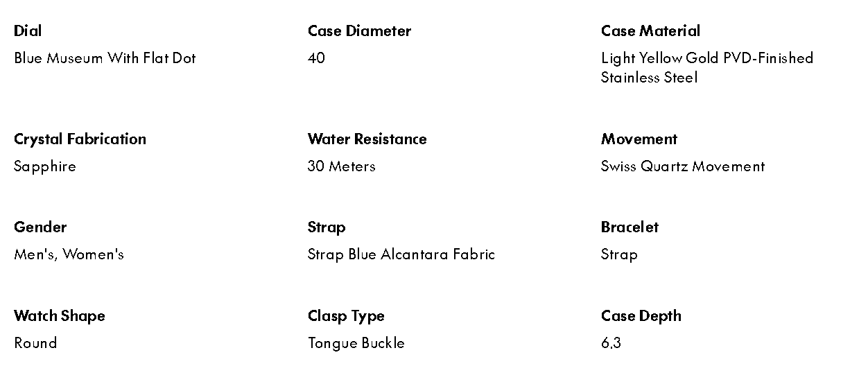Image resolution: width=868 pixels, height=391 pixels.
Task: Click the Light Yellow Gold PVD-Finished text
Action: coord(706,58)
